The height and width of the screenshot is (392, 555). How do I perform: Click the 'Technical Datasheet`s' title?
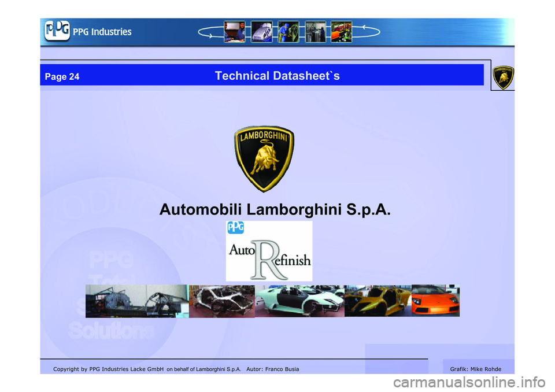tap(277, 76)
